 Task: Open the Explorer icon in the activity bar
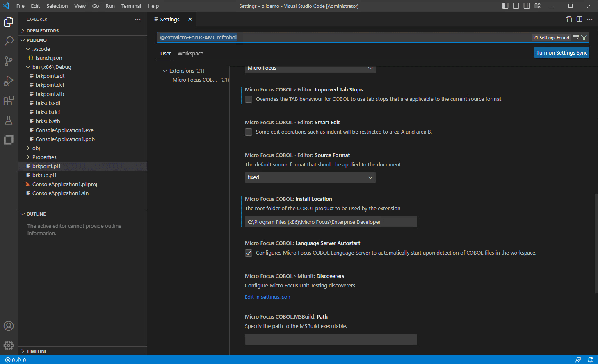click(x=9, y=22)
